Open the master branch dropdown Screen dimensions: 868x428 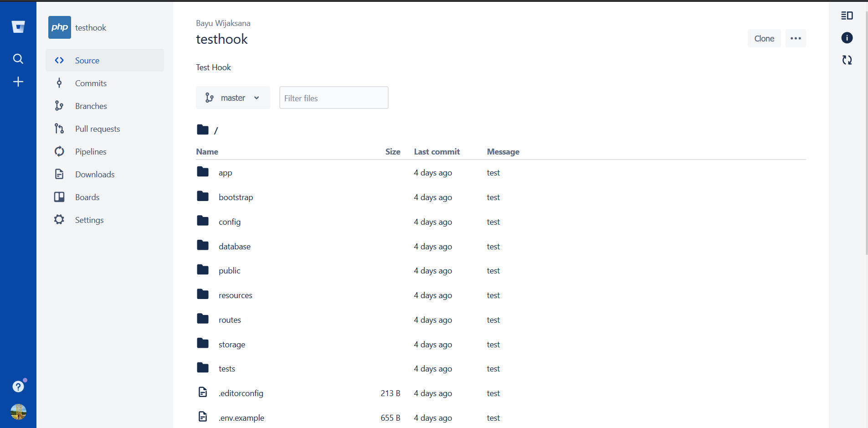pyautogui.click(x=233, y=98)
